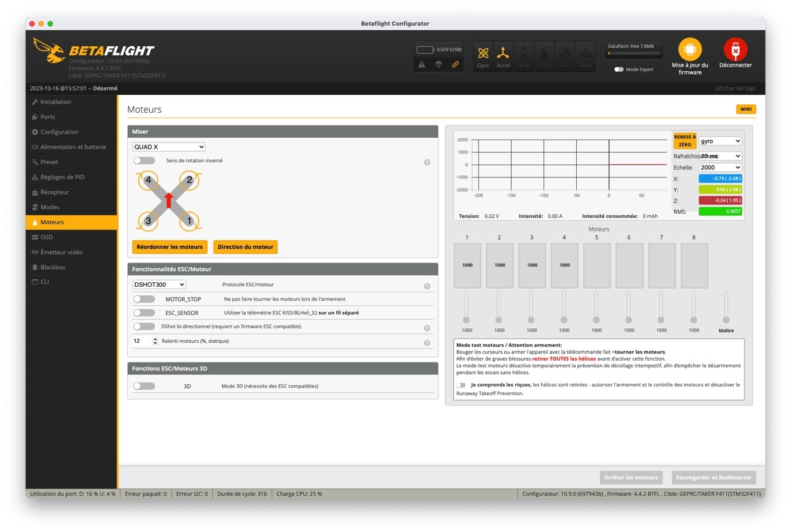Open help for Ralenti moteurs
Viewport: 791px width, 532px height.
[x=427, y=343]
